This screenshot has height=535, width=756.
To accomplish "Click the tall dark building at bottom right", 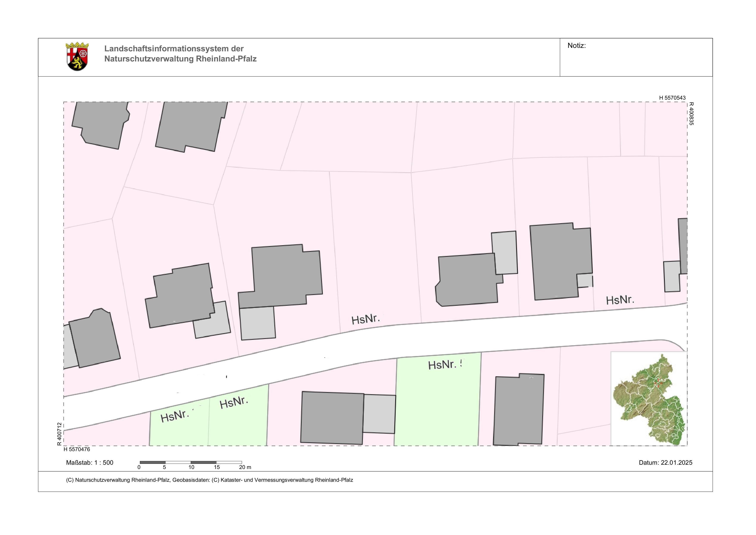I will (x=519, y=409).
